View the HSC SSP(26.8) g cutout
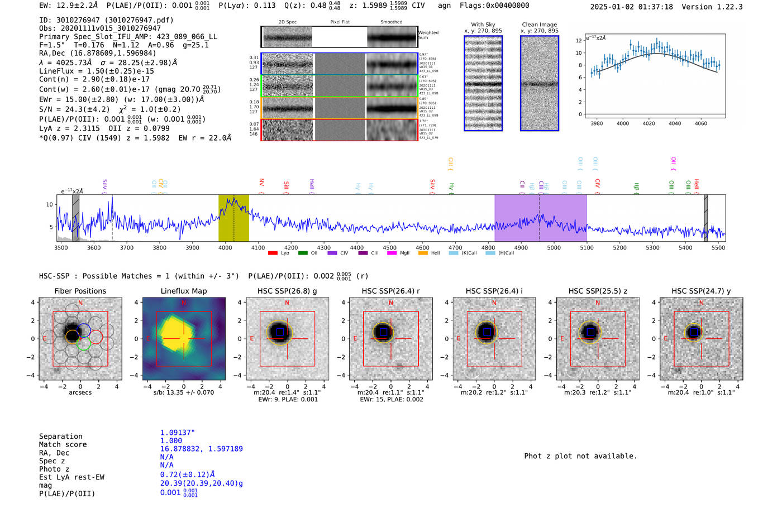This screenshot has height=532, width=782. point(288,339)
